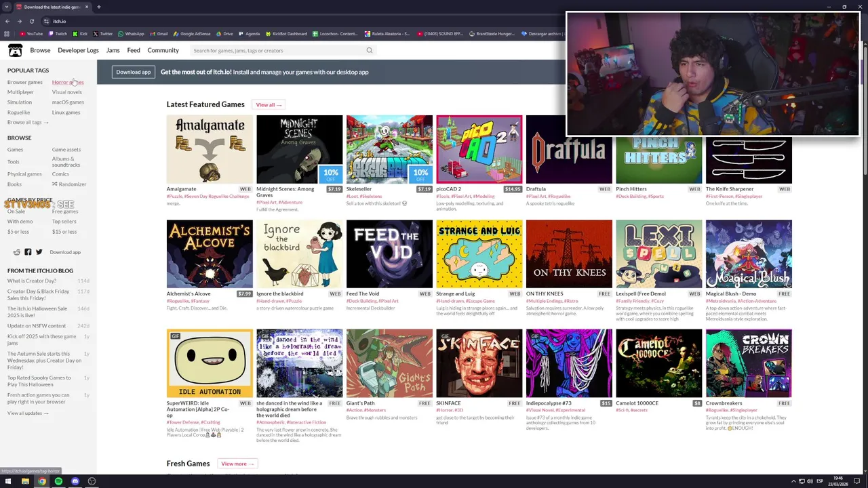Open Spotify from the taskbar
The height and width of the screenshot is (488, 868).
pyautogui.click(x=58, y=481)
